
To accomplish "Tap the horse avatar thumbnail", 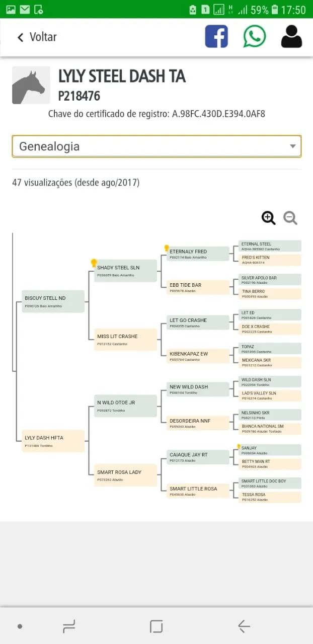I will pyautogui.click(x=31, y=85).
